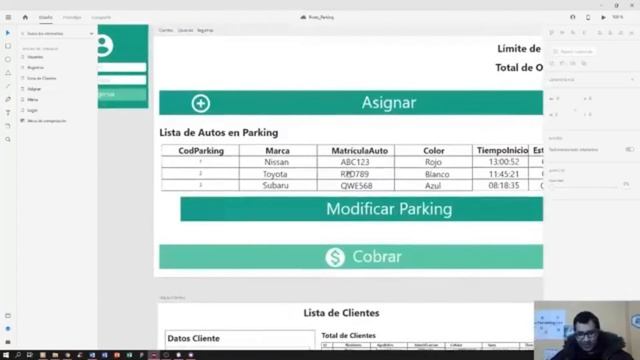This screenshot has height=360, width=640.
Task: Select the last layer under Login
Action: pos(47,121)
